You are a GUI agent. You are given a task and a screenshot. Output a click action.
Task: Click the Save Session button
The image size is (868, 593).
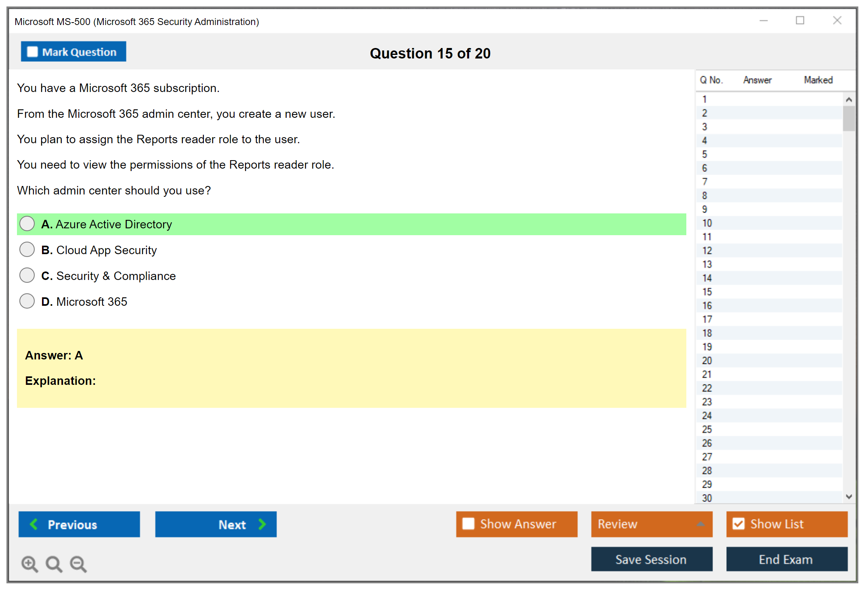pos(651,559)
